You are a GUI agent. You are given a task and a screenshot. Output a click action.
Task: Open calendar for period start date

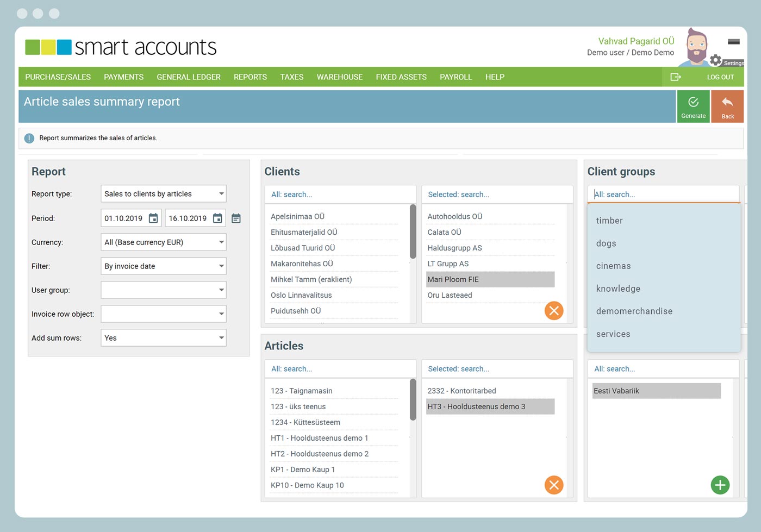pos(153,218)
